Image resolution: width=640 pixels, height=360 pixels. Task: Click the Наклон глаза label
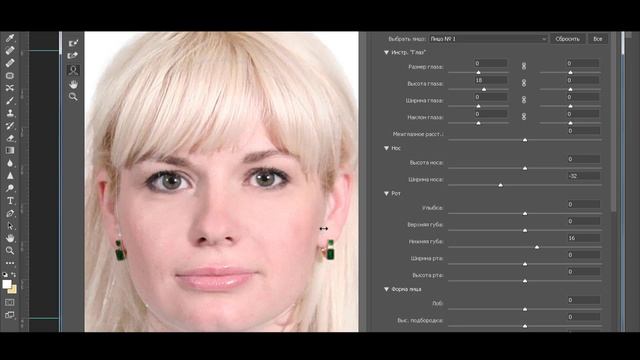(425, 117)
